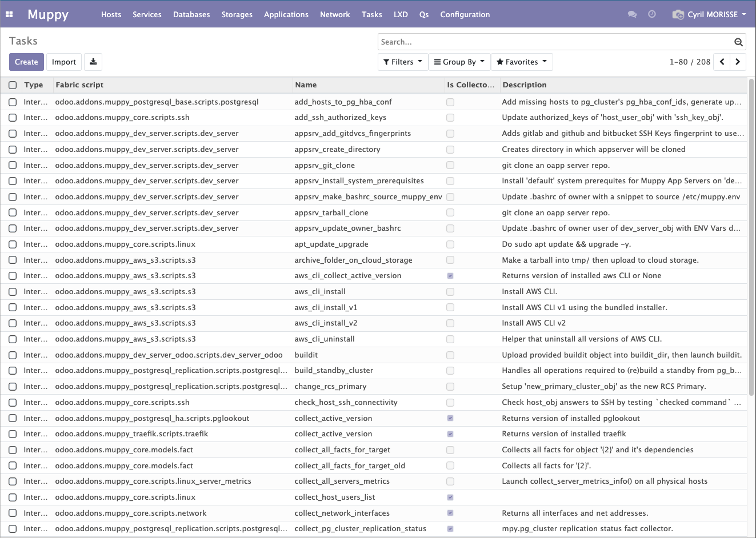The height and width of the screenshot is (538, 756).
Task: Click 'Install AWS CLI v1 using the bundled installer.'
Action: [584, 308]
